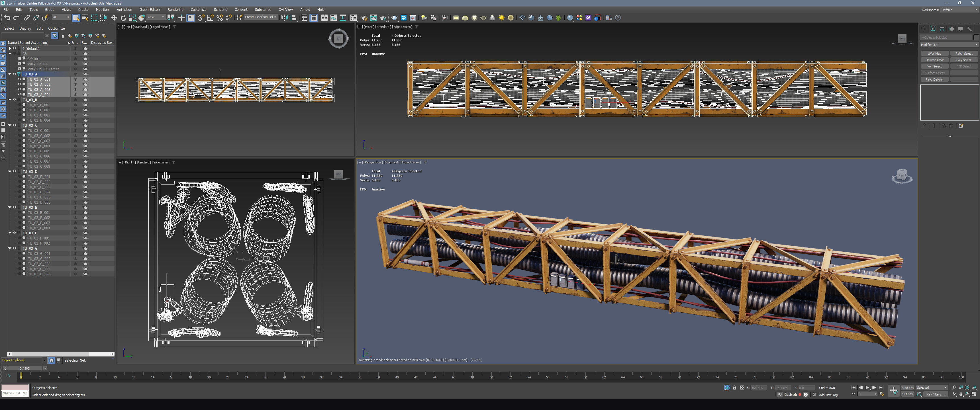This screenshot has height=410, width=980.
Task: Click the object color swatch beside the object name
Action: click(x=976, y=38)
